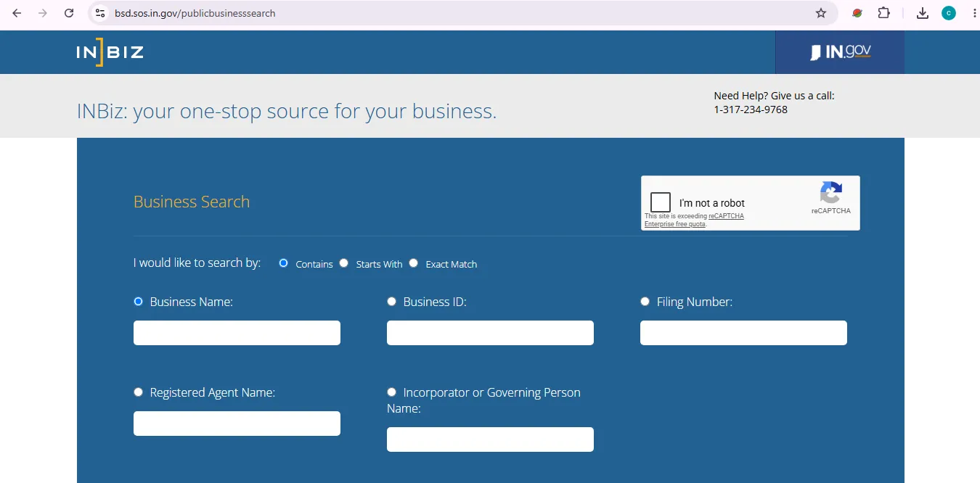Image resolution: width=980 pixels, height=483 pixels.
Task: Reload the page with the refresh icon
Action: click(69, 13)
